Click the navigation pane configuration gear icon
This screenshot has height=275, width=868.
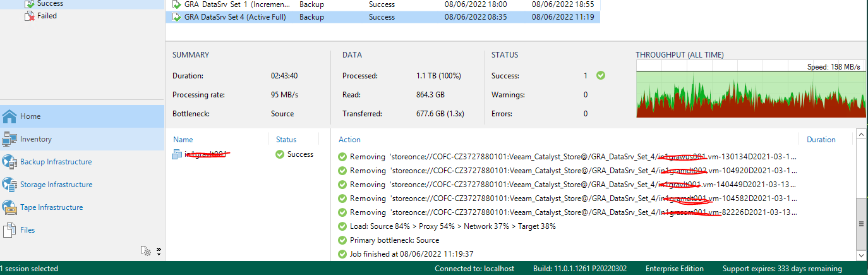click(x=147, y=251)
